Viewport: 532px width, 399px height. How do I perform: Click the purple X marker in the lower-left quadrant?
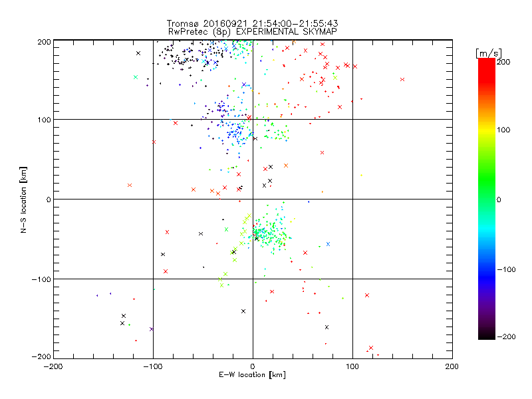pos(152,329)
